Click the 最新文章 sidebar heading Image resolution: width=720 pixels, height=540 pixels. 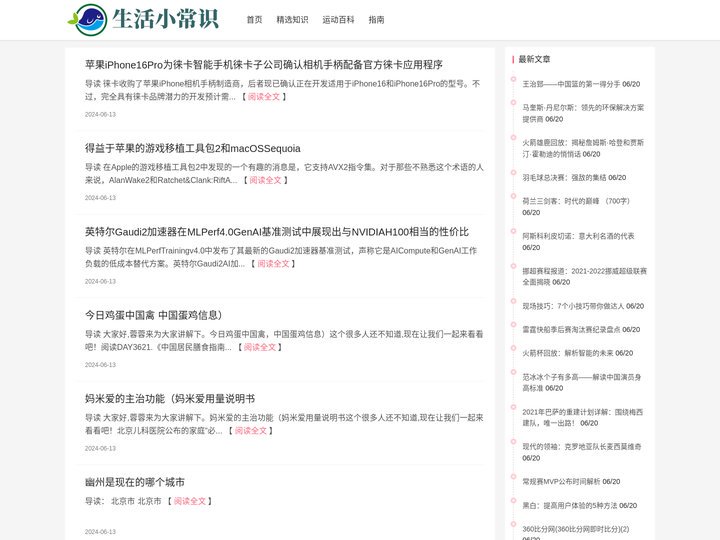tap(534, 59)
